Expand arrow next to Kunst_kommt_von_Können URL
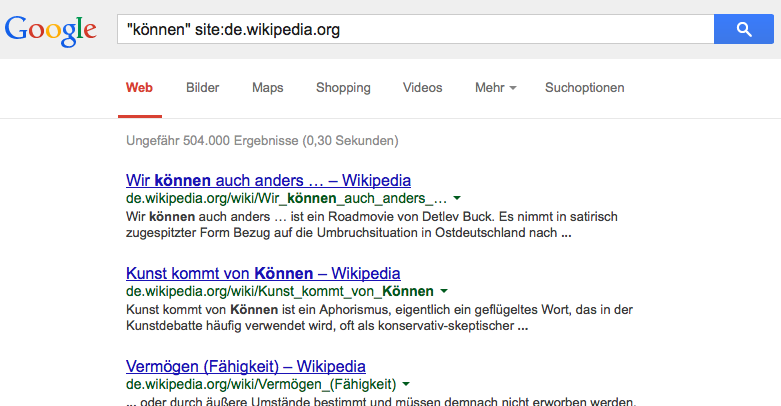This screenshot has height=406, width=781. pyautogui.click(x=444, y=291)
